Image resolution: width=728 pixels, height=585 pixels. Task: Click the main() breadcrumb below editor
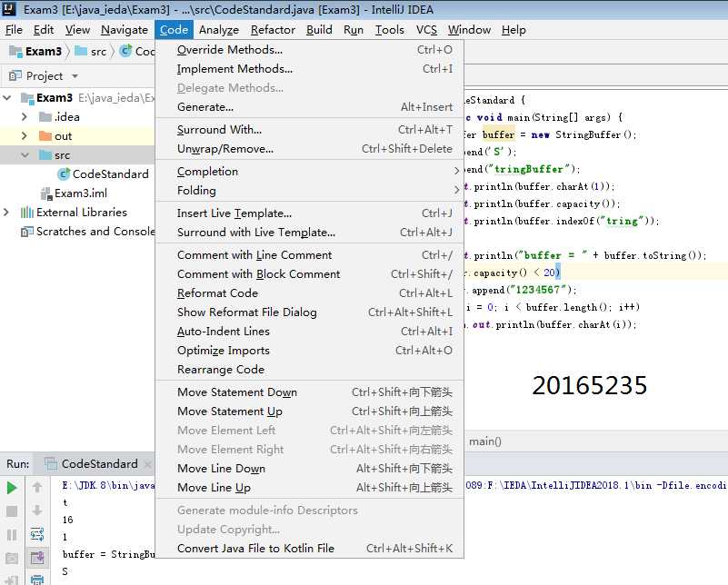click(484, 441)
